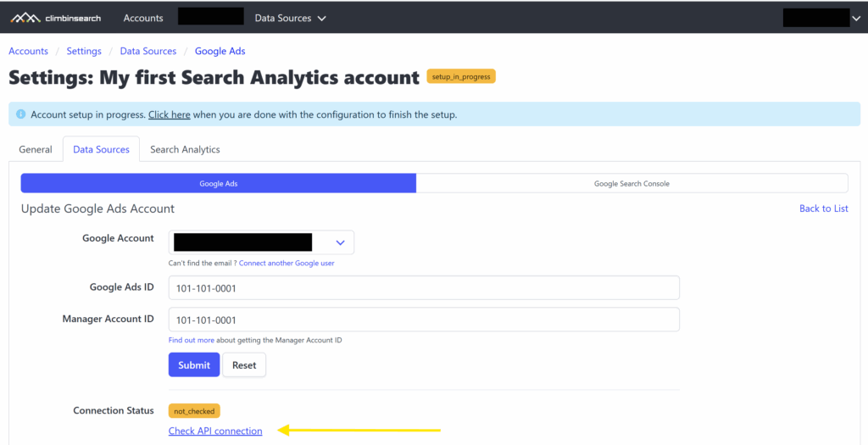Focus the Google Ads ID field
The height and width of the screenshot is (445, 868).
[x=424, y=288]
